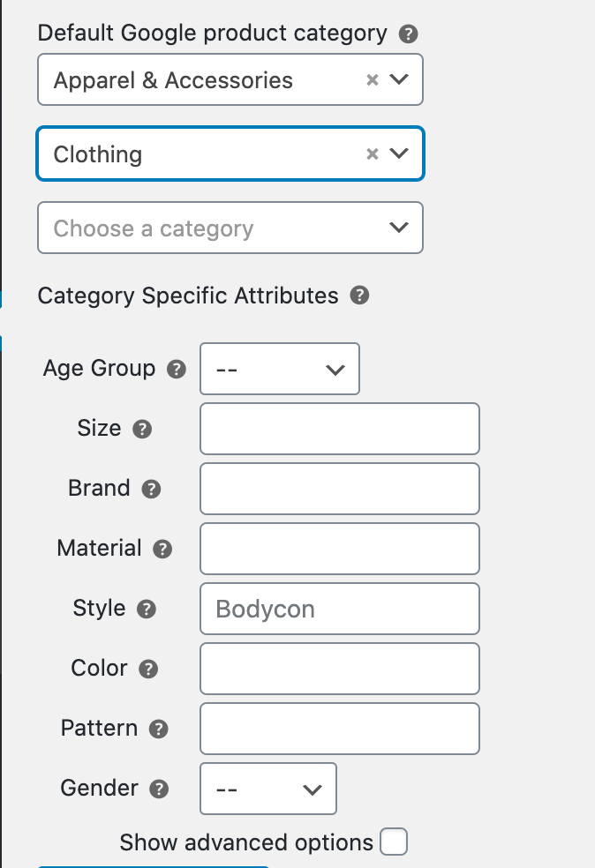Click the Gender help icon
This screenshot has height=868, width=595.
[159, 789]
